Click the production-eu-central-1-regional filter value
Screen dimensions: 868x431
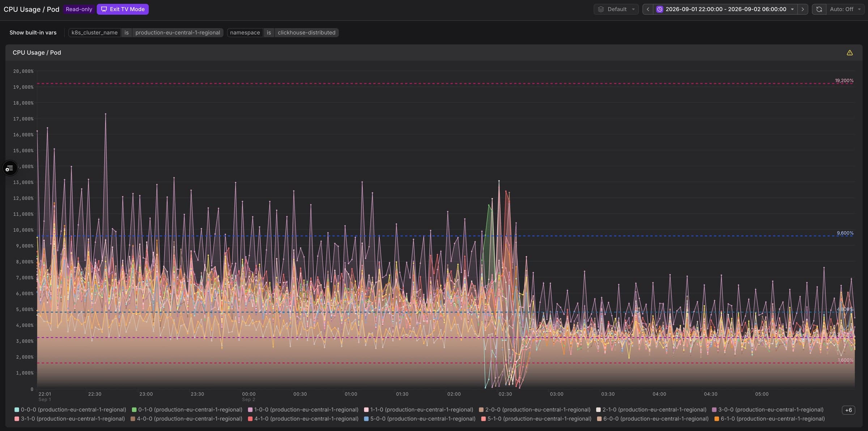point(178,33)
